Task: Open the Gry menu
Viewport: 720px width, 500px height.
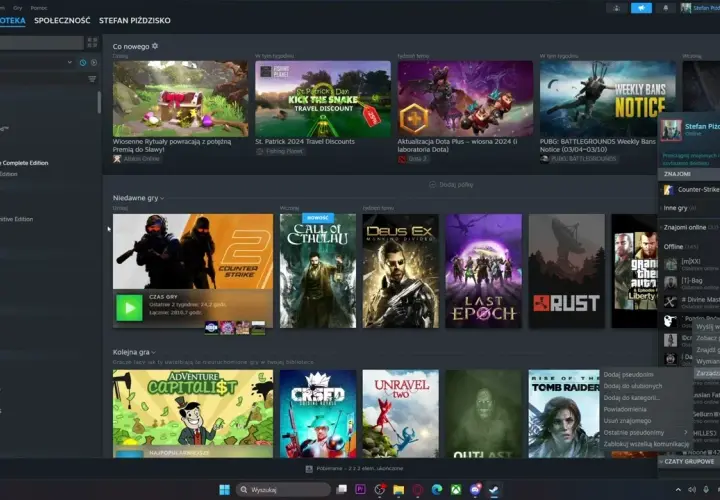Action: coord(17,8)
